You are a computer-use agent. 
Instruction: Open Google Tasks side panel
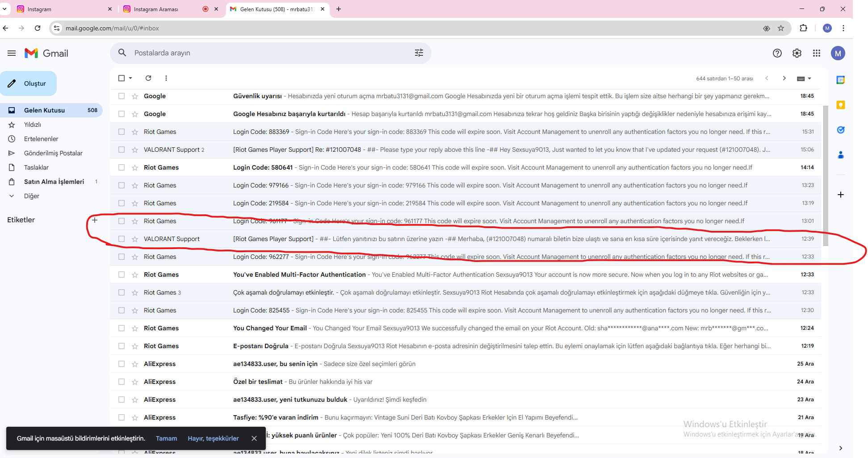point(841,130)
